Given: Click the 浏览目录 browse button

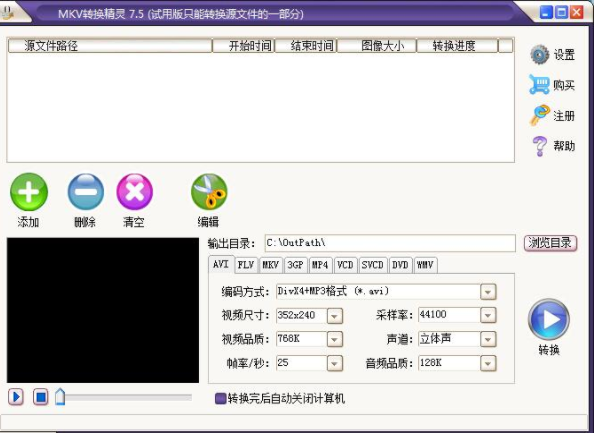Looking at the screenshot, I should click(550, 243).
